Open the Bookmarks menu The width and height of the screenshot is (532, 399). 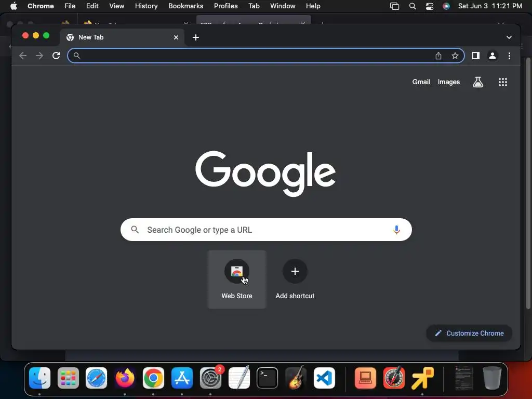click(185, 6)
